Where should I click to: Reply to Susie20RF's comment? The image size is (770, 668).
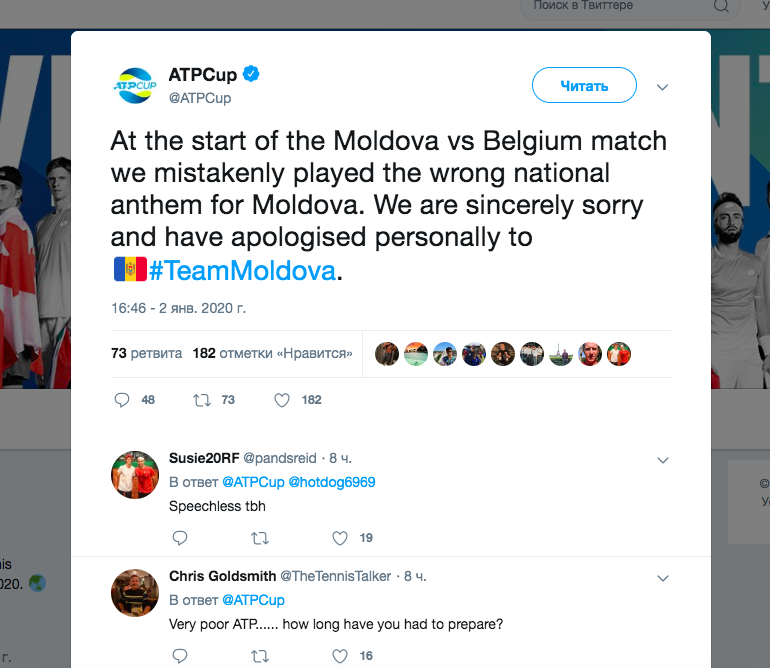(180, 538)
